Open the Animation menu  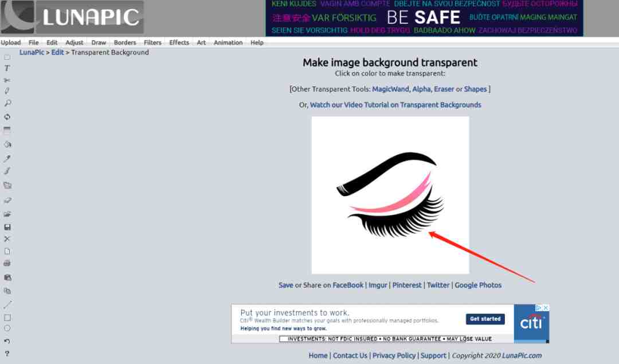228,42
